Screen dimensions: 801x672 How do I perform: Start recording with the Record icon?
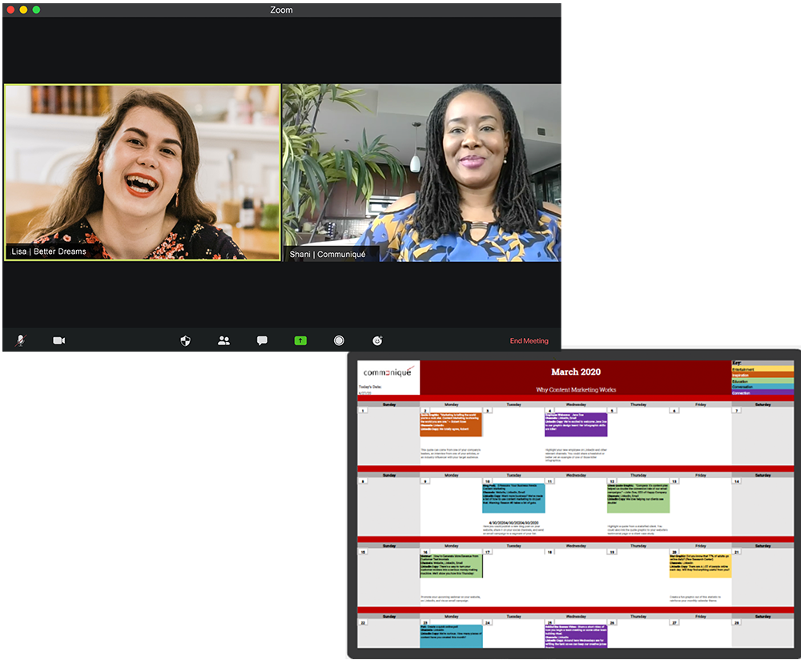pyautogui.click(x=339, y=340)
